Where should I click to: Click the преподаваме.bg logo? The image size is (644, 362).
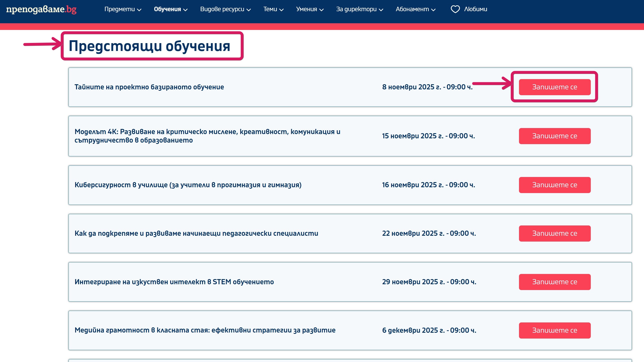[x=41, y=9]
